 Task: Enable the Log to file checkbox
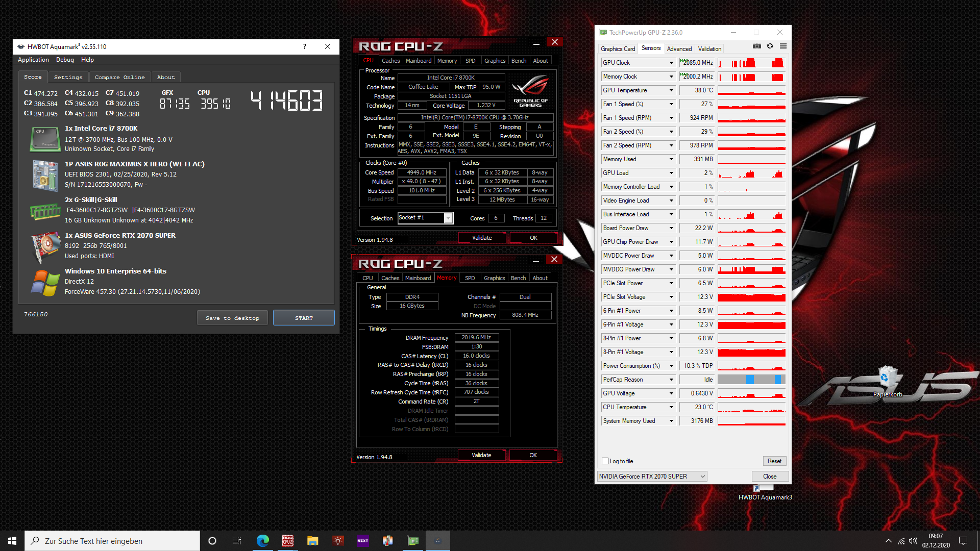[x=605, y=461]
